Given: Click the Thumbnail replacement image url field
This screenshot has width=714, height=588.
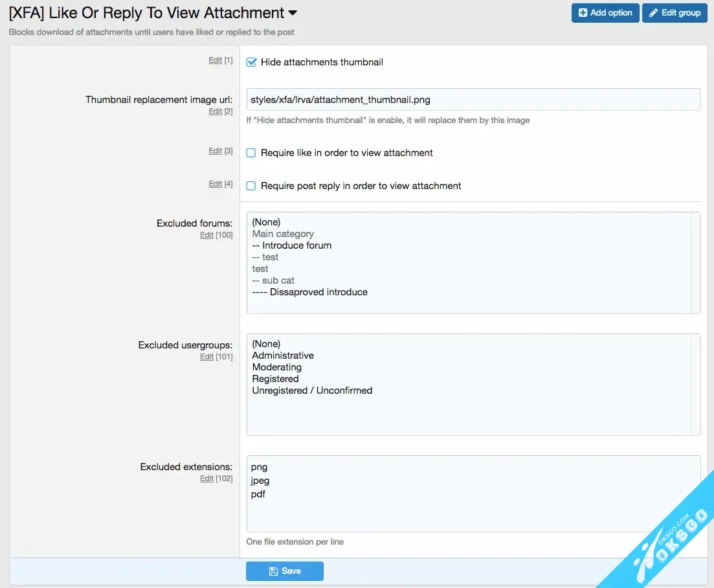Looking at the screenshot, I should point(473,100).
